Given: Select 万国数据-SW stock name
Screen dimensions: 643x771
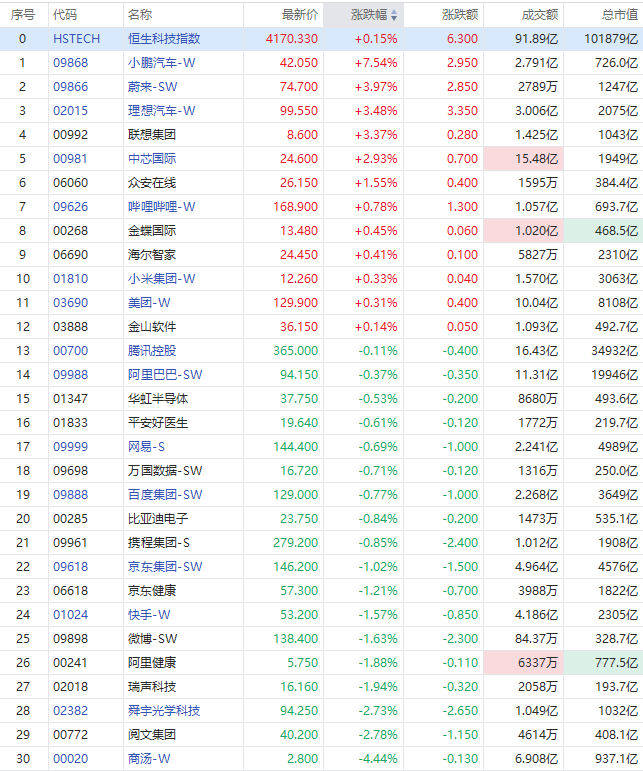Looking at the screenshot, I should (165, 471).
